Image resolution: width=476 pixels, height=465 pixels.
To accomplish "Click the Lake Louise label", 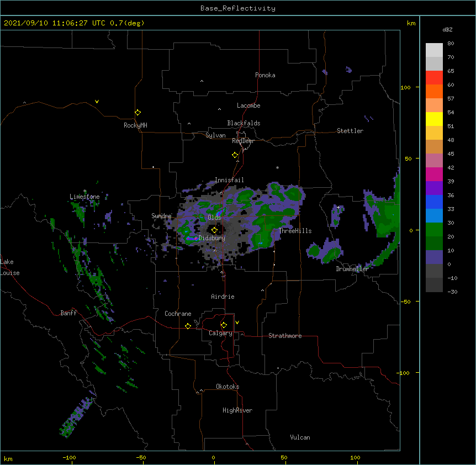I will point(10,267).
